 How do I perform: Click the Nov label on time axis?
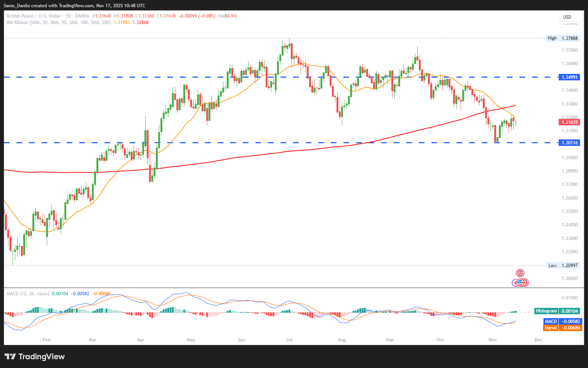pos(493,339)
